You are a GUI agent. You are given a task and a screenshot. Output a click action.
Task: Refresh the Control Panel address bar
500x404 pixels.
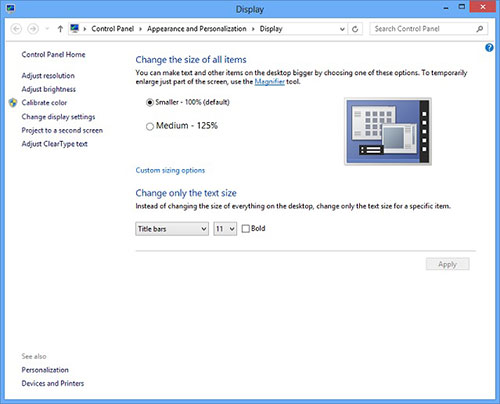[355, 29]
